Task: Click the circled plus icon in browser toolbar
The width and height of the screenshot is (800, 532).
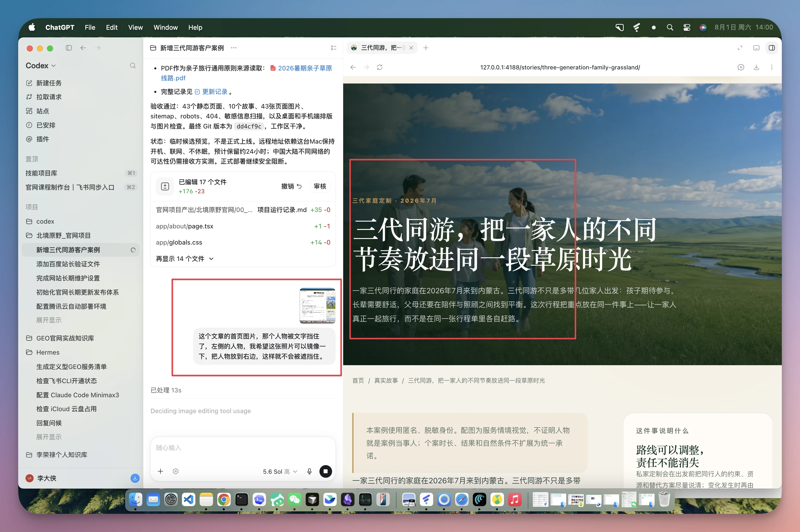Action: coord(741,67)
